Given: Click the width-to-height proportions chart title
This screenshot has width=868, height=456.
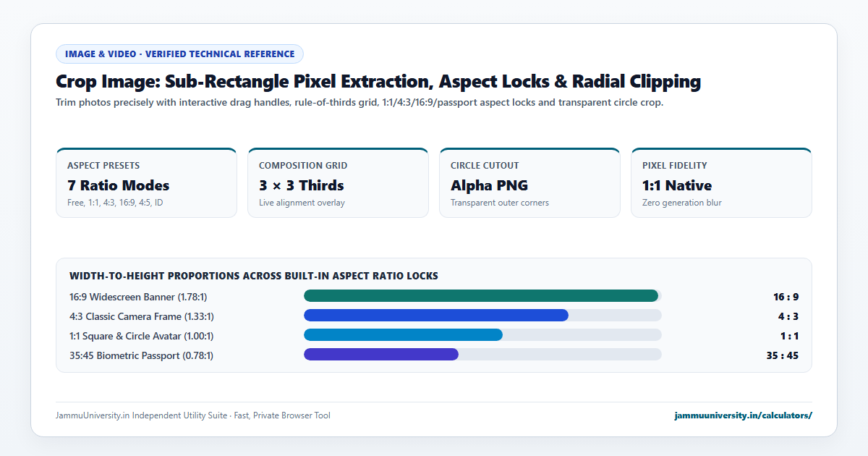Looking at the screenshot, I should [x=254, y=276].
